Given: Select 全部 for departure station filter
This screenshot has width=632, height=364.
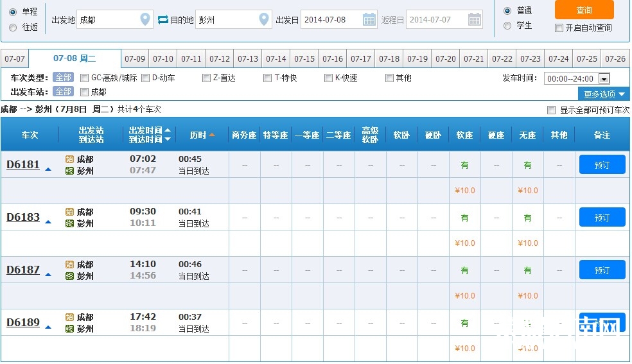Looking at the screenshot, I should [x=64, y=92].
